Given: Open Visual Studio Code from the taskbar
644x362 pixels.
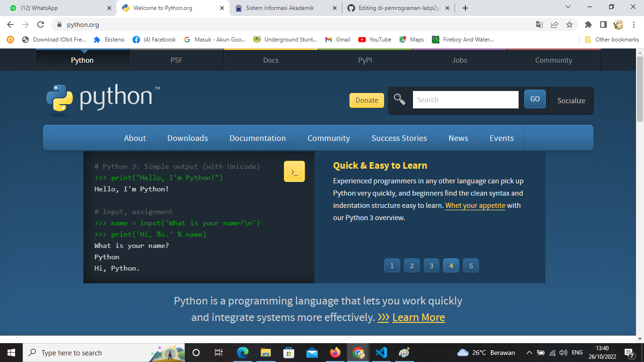Looking at the screenshot, I should coord(381,353).
